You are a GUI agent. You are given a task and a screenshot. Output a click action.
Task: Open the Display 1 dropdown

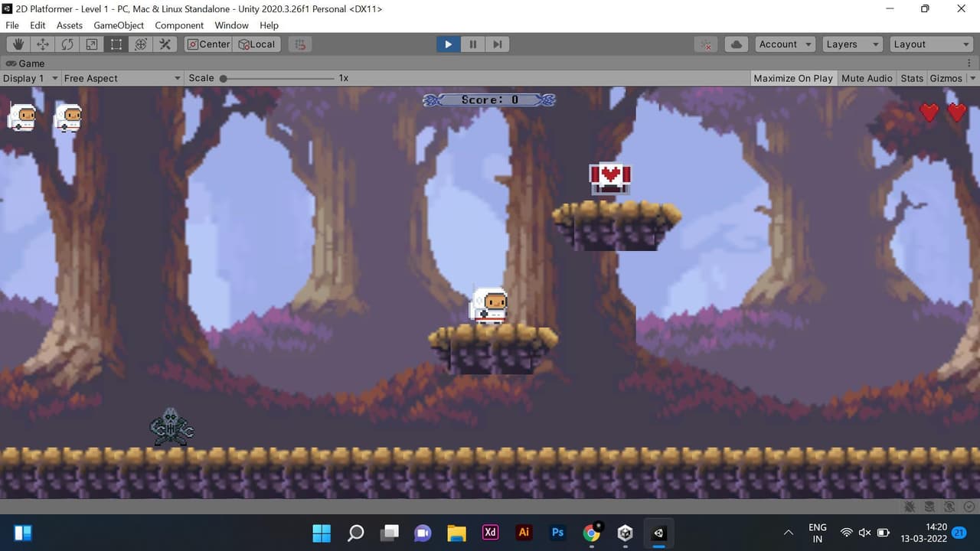pos(31,78)
